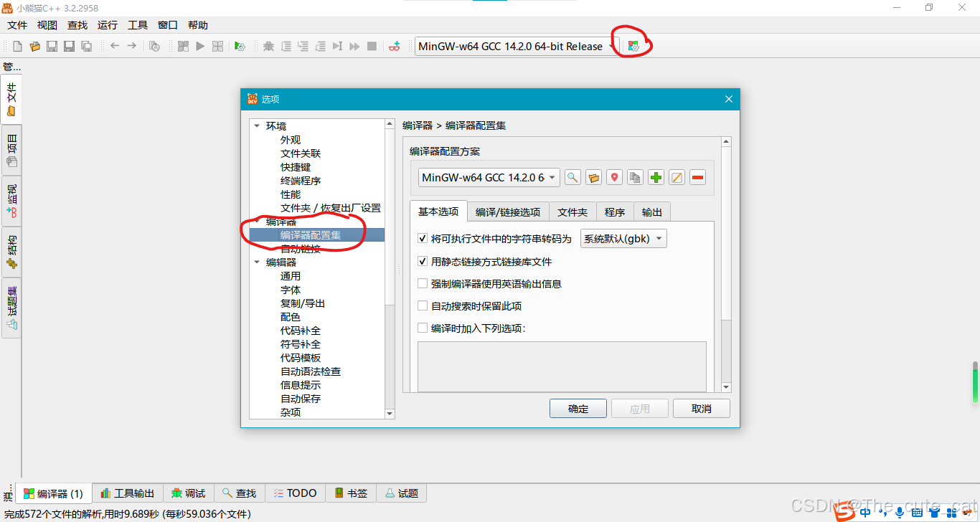This screenshot has width=980, height=522.
Task: Select 外观 in the options tree
Action: tap(291, 140)
